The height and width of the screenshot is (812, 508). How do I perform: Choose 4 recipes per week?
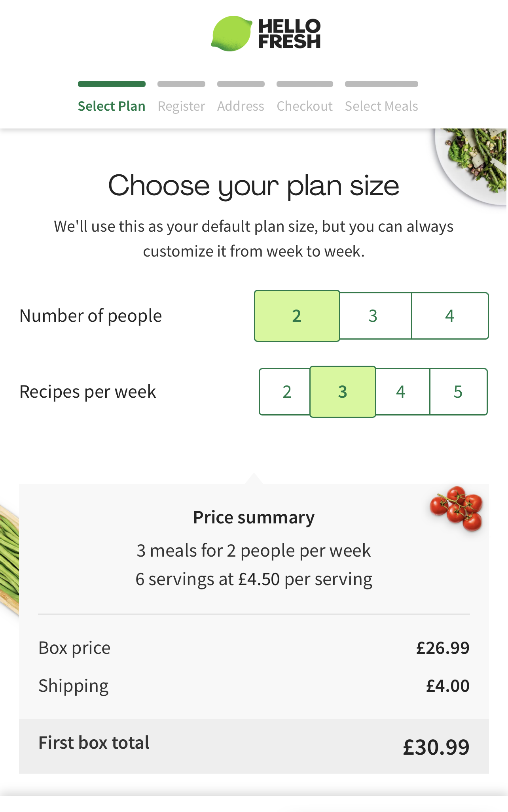(401, 392)
